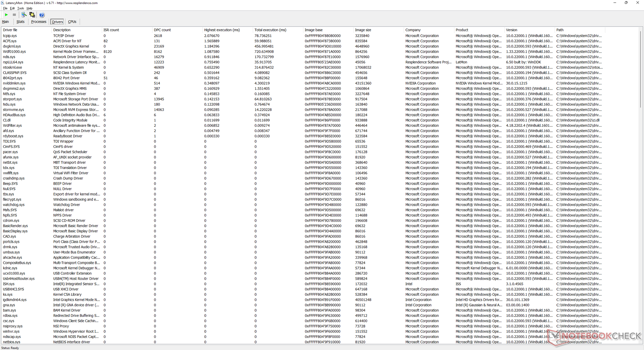Open the Tools menu
644x350 pixels.
tap(20, 8)
